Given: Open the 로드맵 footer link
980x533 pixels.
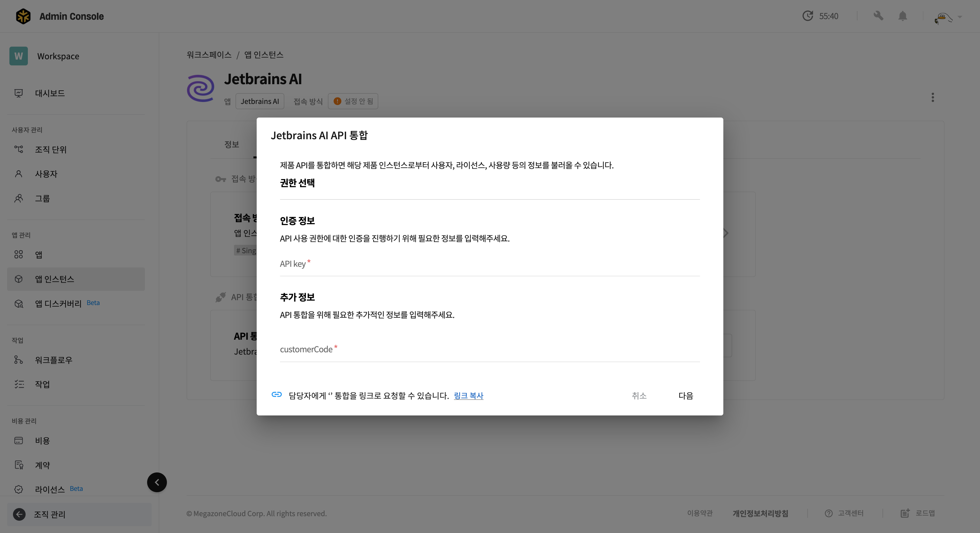Looking at the screenshot, I should pos(917,513).
